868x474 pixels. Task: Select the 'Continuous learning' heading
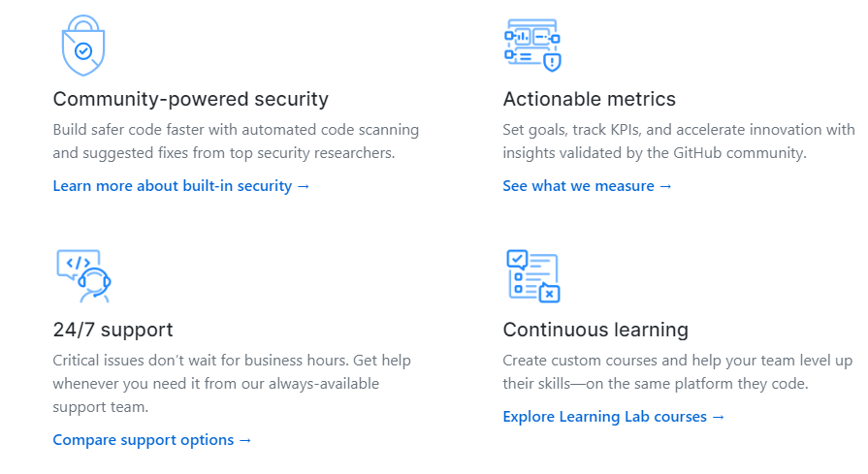click(595, 330)
